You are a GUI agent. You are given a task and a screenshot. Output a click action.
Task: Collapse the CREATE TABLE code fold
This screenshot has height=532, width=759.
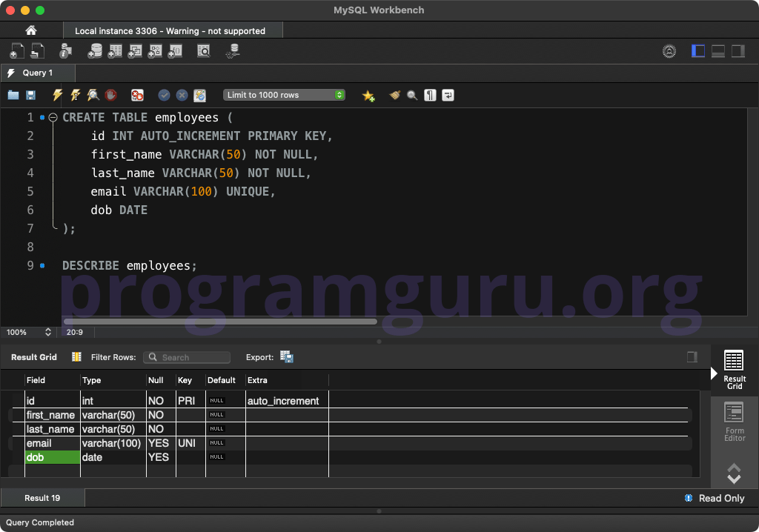point(53,117)
